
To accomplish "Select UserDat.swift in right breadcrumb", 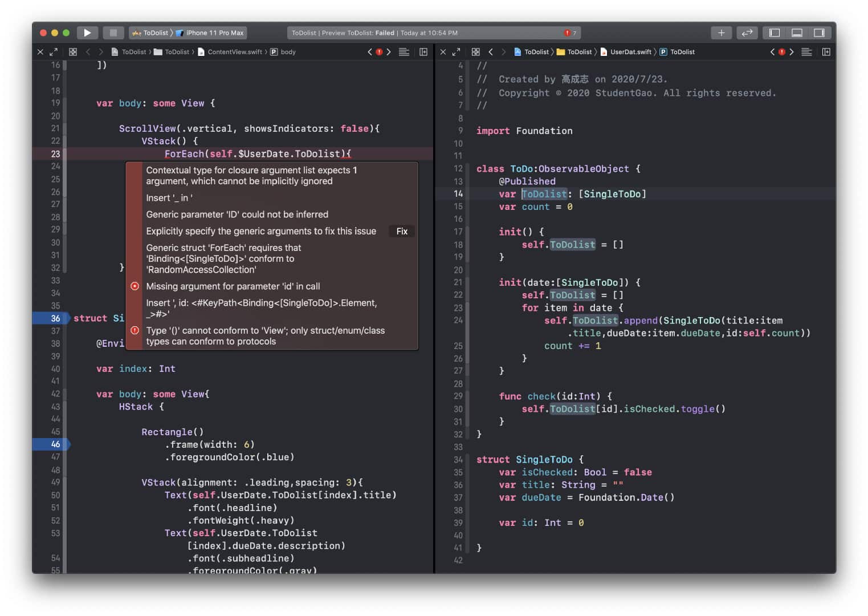I will (x=626, y=52).
